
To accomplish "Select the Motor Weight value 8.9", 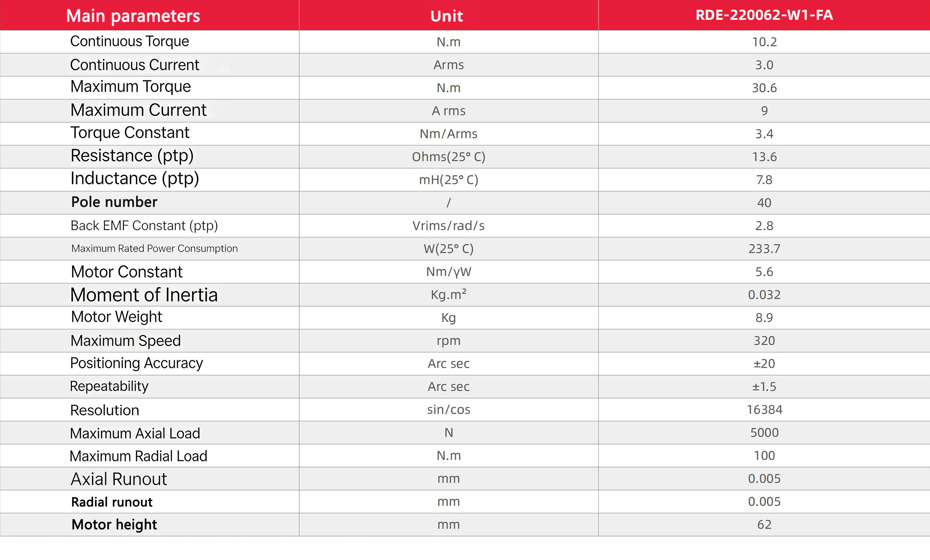I will click(764, 318).
